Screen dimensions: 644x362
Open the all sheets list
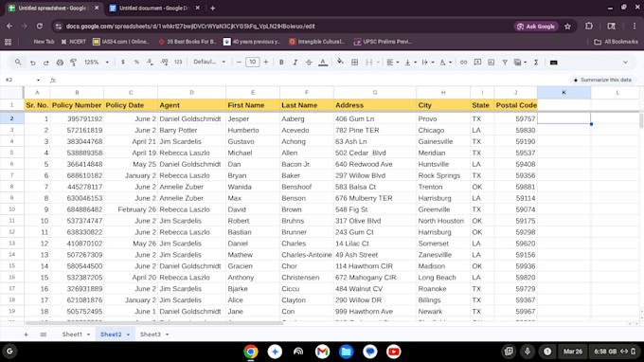44,335
